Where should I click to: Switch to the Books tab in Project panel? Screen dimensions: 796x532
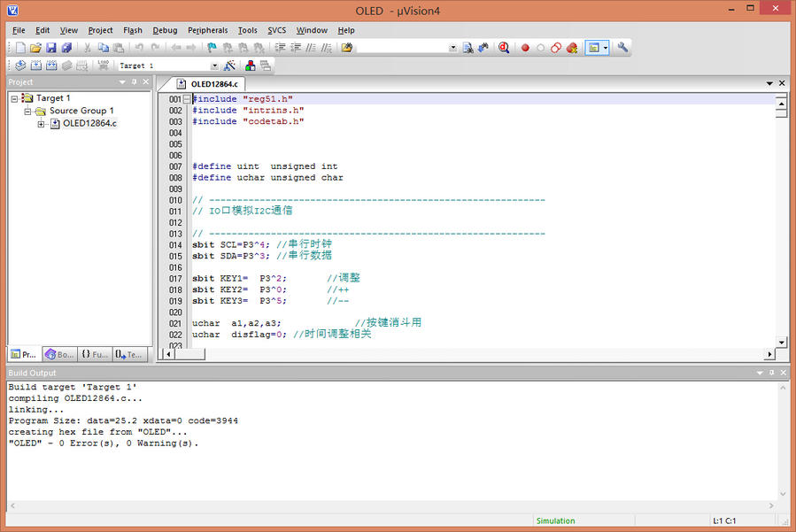point(60,354)
